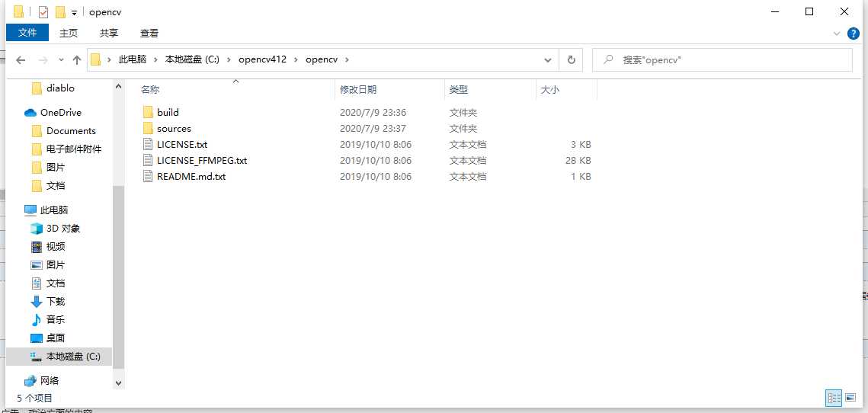Open the 文件 menu tab
868x413 pixels.
tap(27, 34)
